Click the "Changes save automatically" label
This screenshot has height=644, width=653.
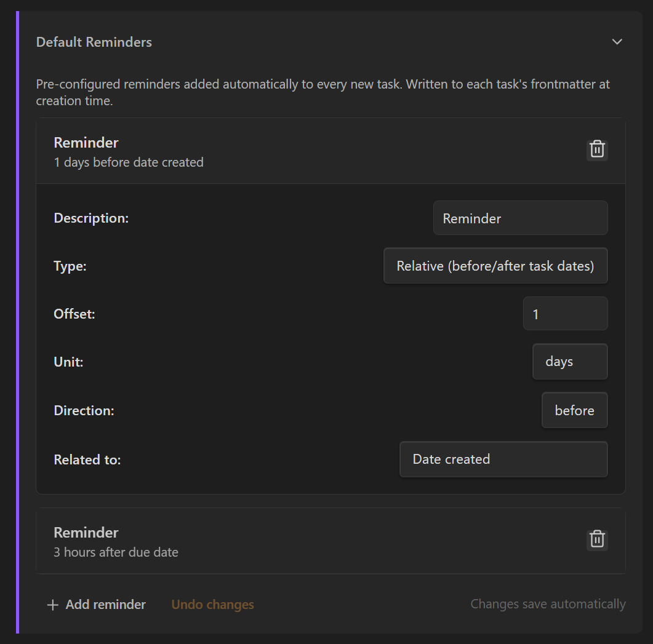(547, 604)
